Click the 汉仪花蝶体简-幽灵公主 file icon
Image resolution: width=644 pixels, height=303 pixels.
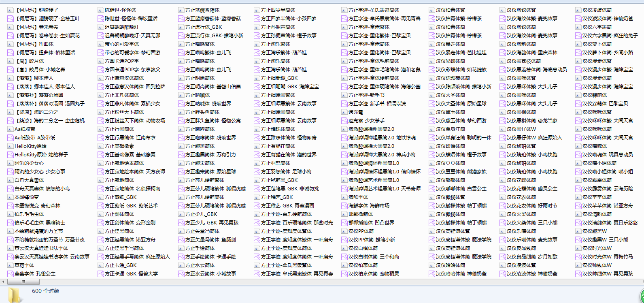(x=503, y=189)
